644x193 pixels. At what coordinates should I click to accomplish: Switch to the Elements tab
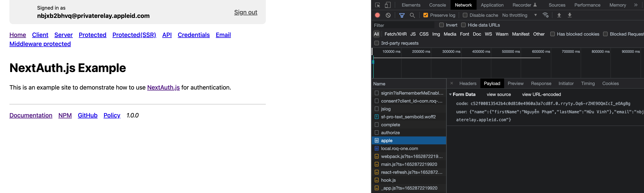tap(411, 5)
